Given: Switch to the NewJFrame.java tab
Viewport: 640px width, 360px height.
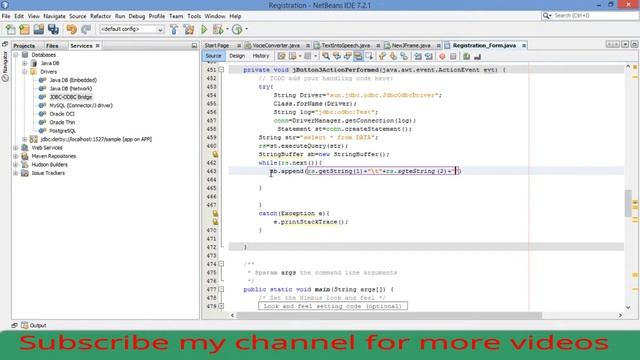Looking at the screenshot, I should pos(411,45).
